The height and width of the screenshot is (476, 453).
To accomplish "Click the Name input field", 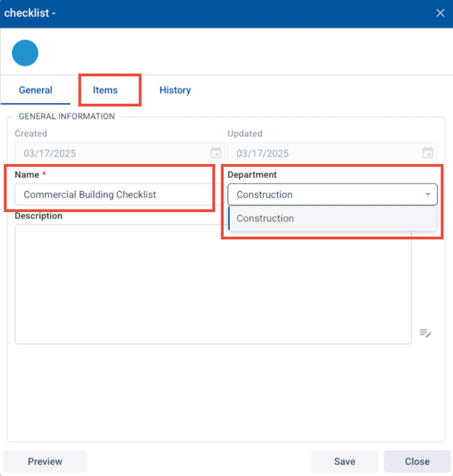I will [112, 195].
